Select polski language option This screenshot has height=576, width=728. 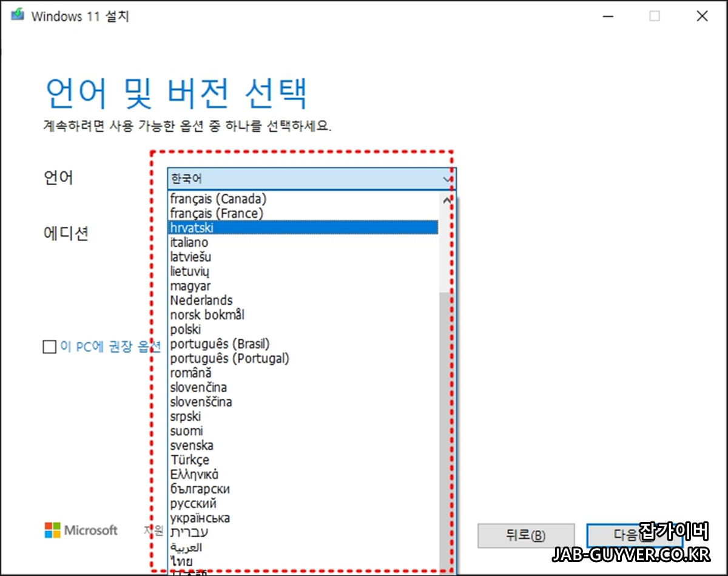pyautogui.click(x=303, y=330)
